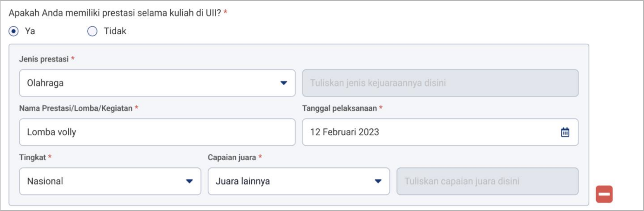The height and width of the screenshot is (211, 644).
Task: Click the "Tidak" option label text
Action: [115, 31]
